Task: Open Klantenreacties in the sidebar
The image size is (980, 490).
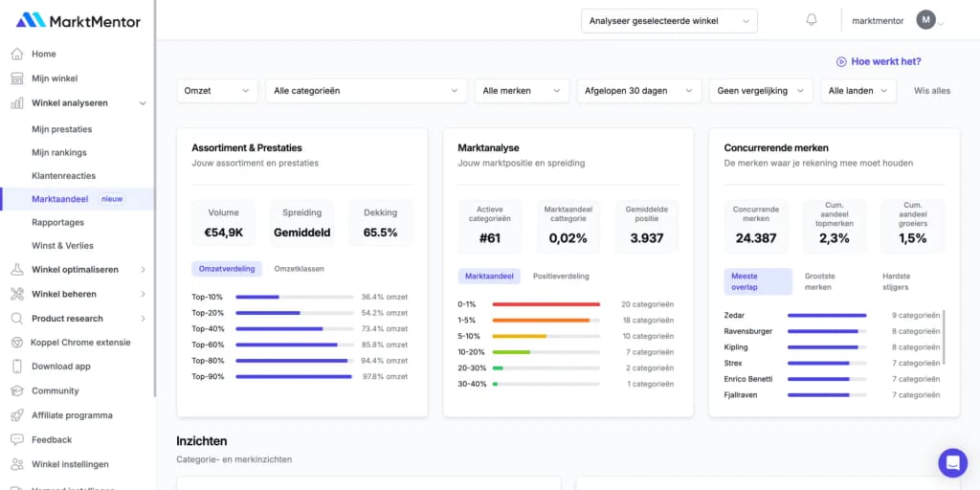Action: coord(63,176)
